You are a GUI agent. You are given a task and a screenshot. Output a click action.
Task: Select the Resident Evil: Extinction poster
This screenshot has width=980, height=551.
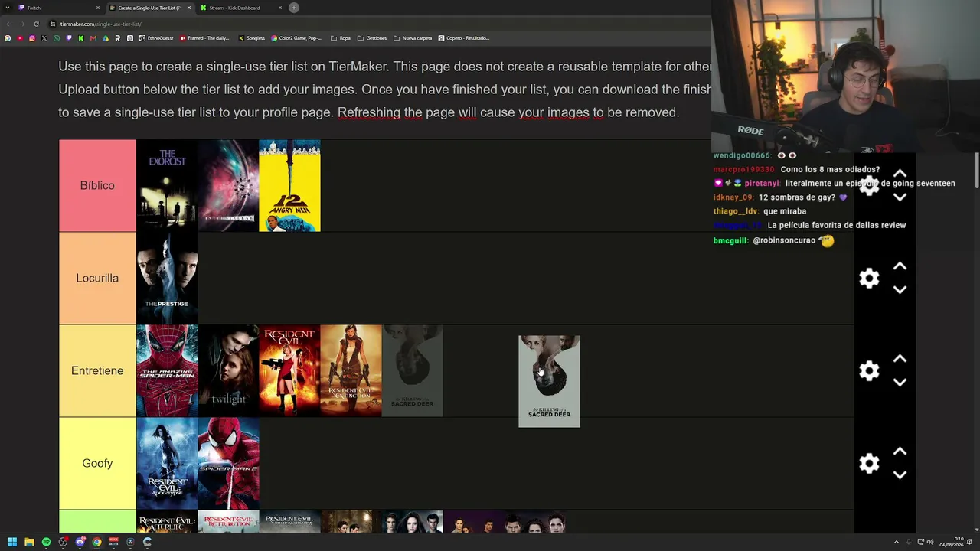(x=351, y=370)
